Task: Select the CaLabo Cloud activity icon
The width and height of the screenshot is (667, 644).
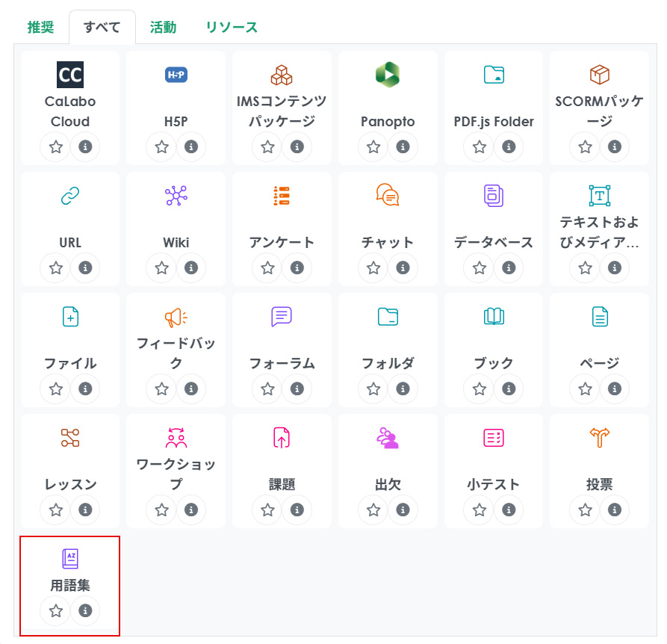Action: [x=70, y=75]
